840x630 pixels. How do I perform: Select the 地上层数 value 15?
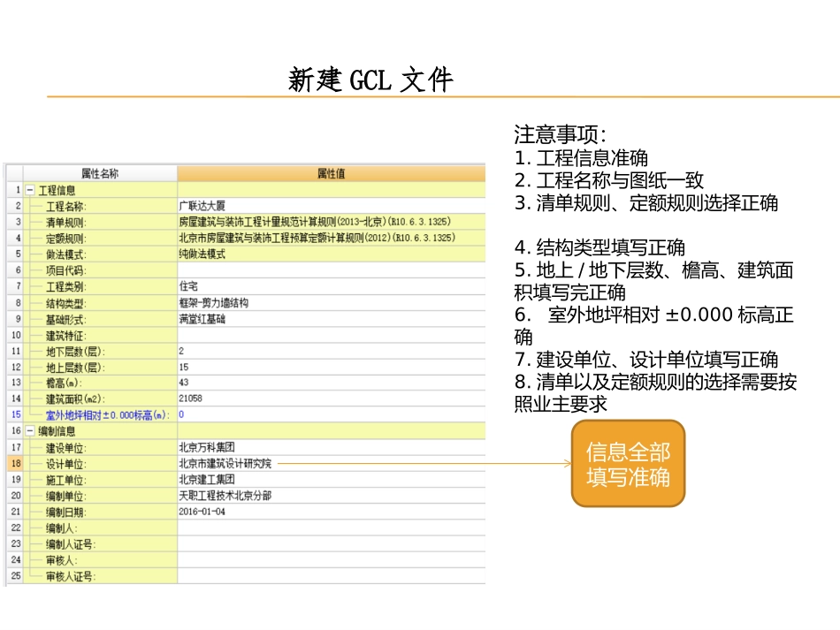[x=332, y=368]
